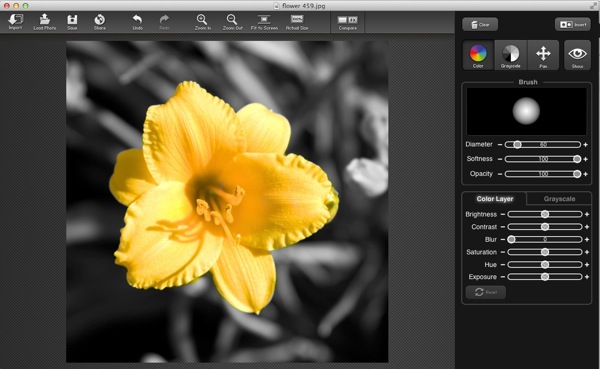Toggle the Compare view icon
Screen dimensions: 600x369
pyautogui.click(x=347, y=22)
